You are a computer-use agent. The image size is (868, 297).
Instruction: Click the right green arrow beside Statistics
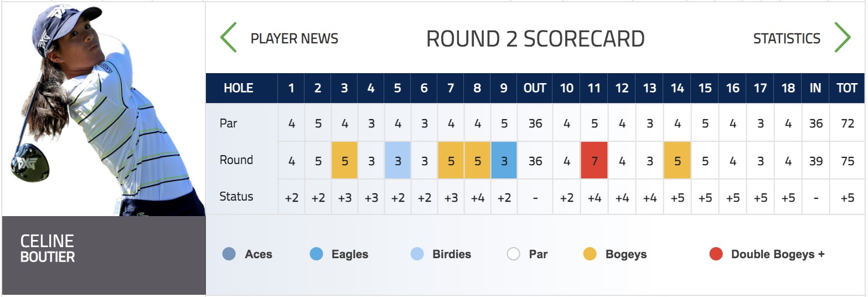point(842,38)
